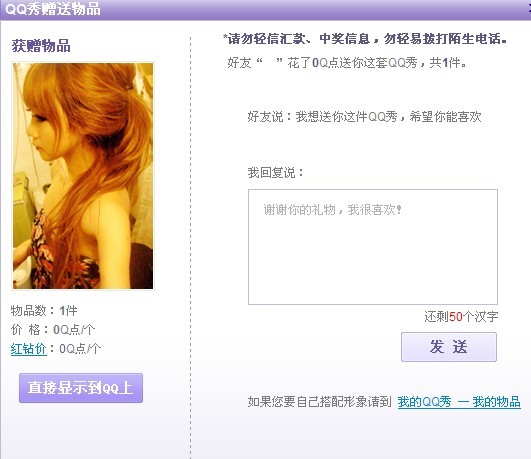
Task: Click the 0Q点/个 value beside 红钻价
Action: [x=80, y=349]
